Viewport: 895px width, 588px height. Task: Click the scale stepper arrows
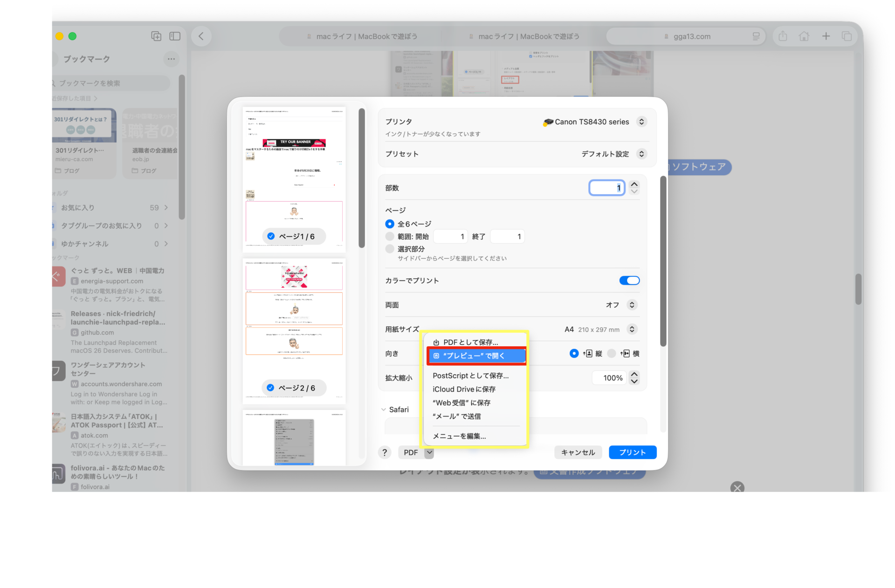[634, 378]
